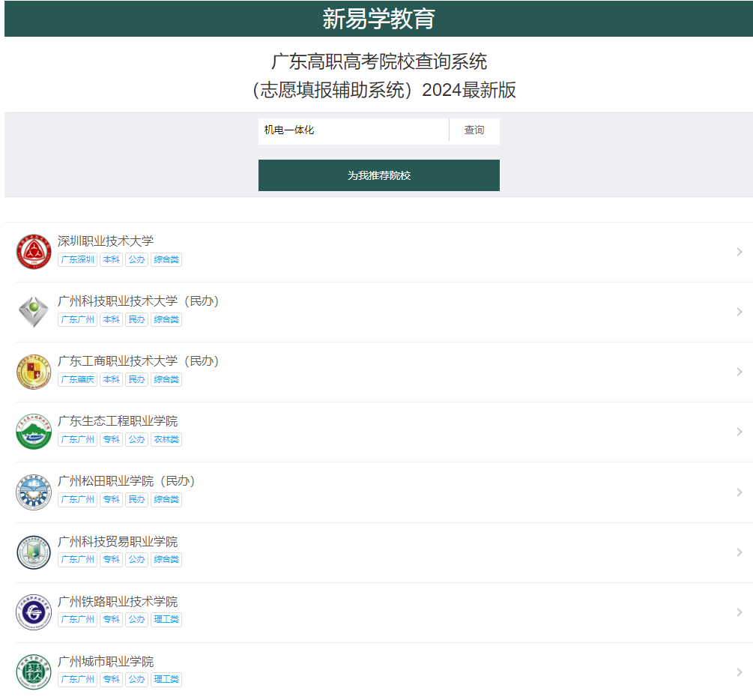
Task: Click 理工类 tag under 广州城市职业学院
Action: (166, 680)
